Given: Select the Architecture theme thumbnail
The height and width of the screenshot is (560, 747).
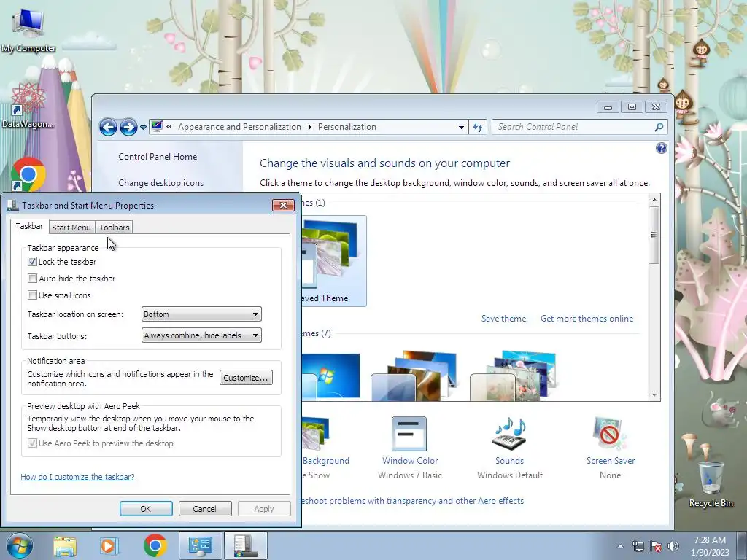Looking at the screenshot, I should click(414, 376).
